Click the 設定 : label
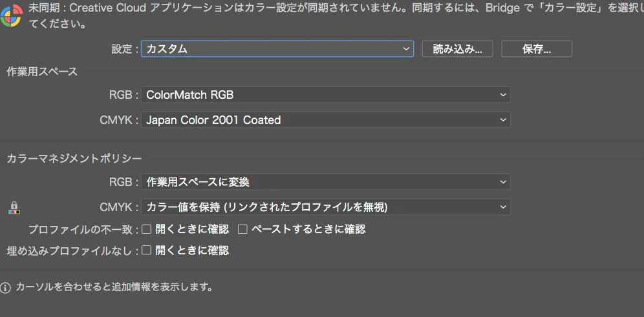Image resolution: width=644 pixels, height=317 pixels. pos(125,49)
